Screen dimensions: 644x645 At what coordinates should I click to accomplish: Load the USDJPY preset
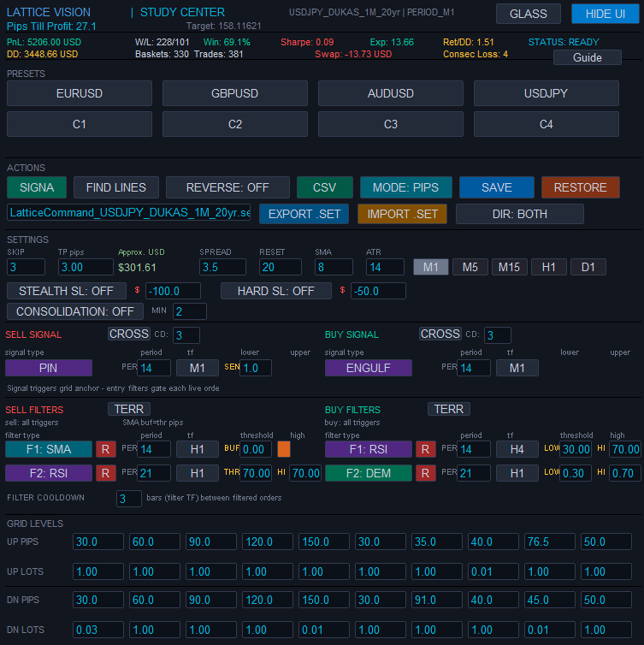click(547, 93)
